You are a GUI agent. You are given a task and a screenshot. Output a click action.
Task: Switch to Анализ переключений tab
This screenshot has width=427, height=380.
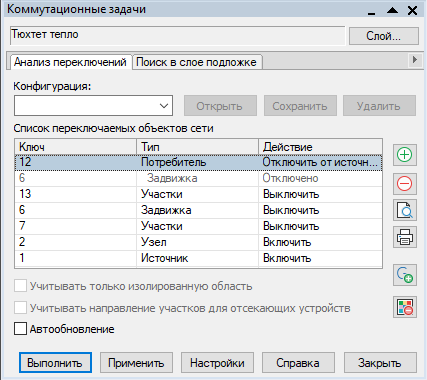pyautogui.click(x=70, y=62)
